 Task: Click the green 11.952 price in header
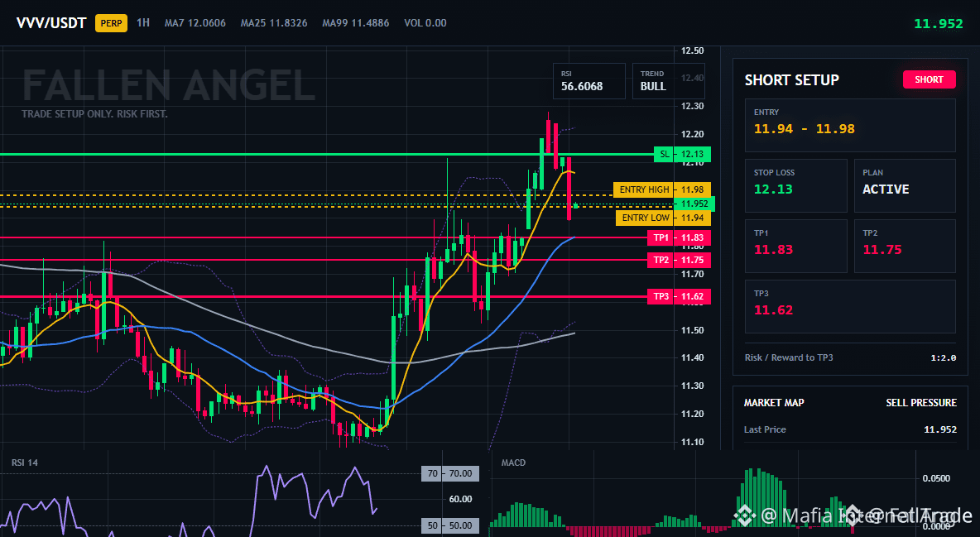[x=938, y=24]
